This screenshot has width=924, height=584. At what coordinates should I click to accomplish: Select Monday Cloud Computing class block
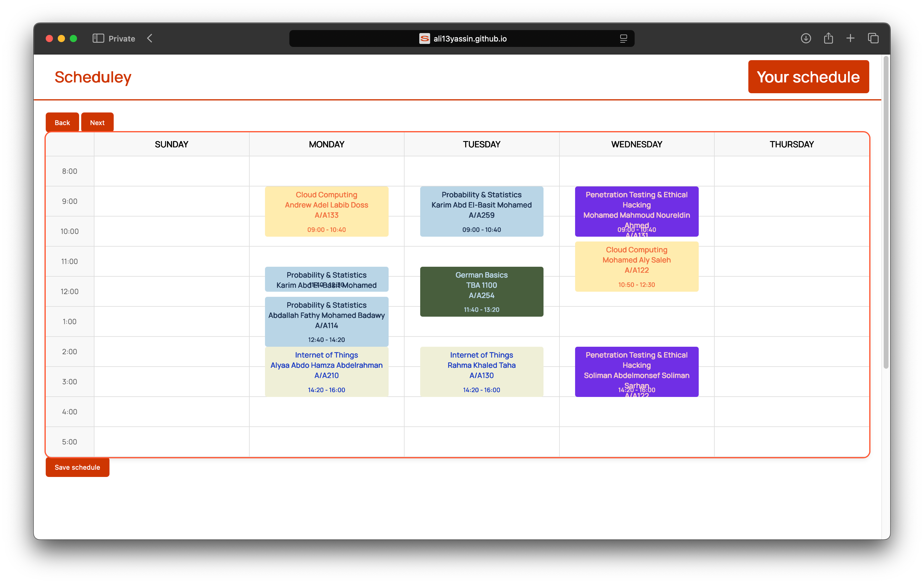[x=326, y=211]
